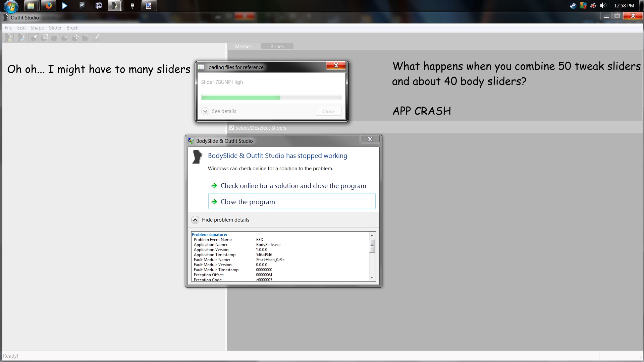
Task: Expand See details in loading dialog
Action: [205, 111]
